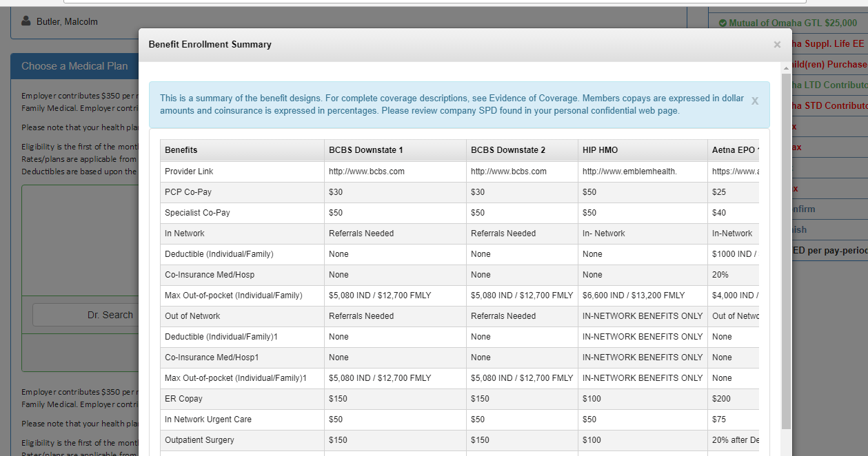Click the Outpatient Surgery row label
This screenshot has height=456, width=868.
199,440
